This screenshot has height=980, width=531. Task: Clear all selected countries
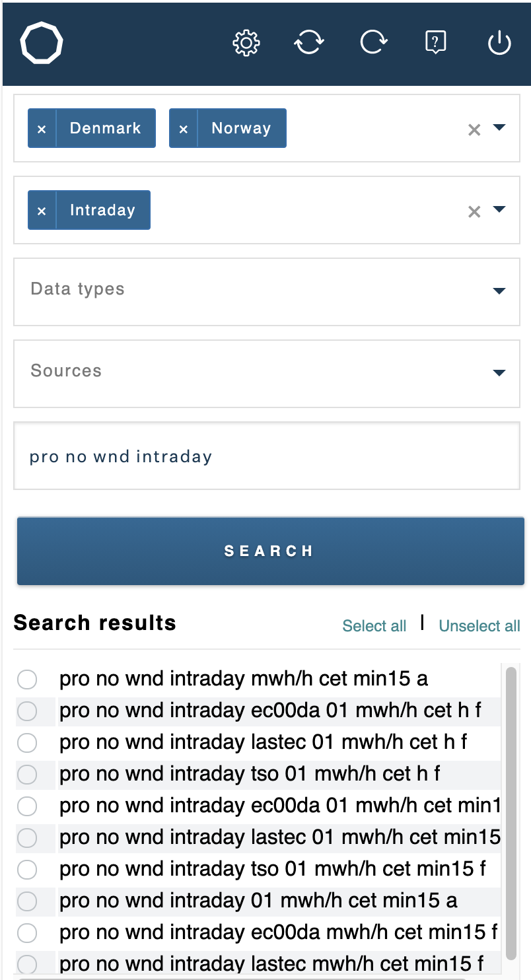pyautogui.click(x=474, y=130)
